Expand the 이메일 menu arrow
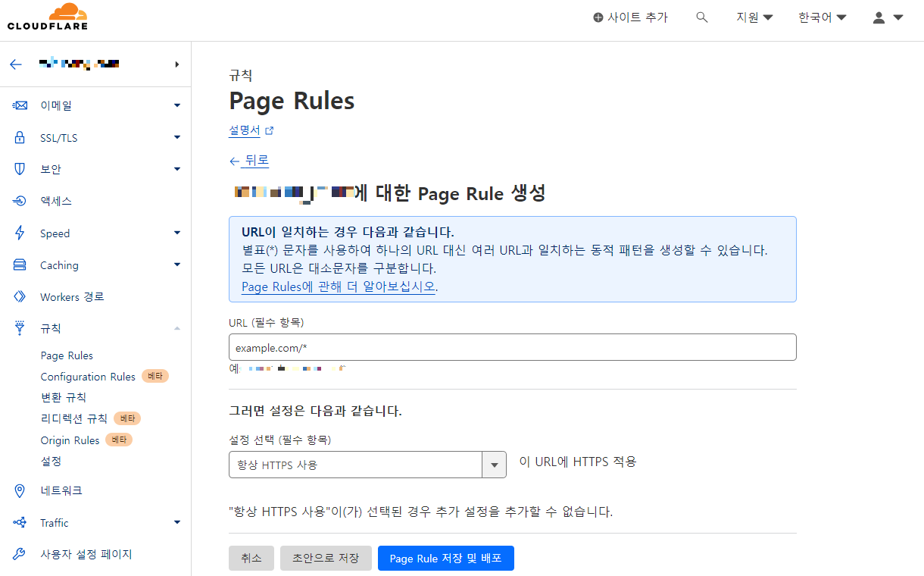 tap(177, 105)
